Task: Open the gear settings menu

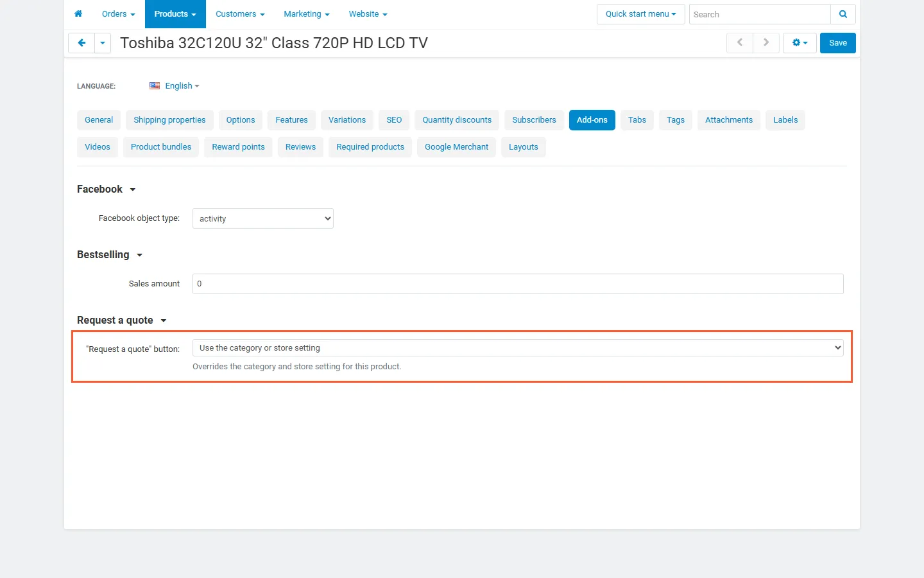Action: 800,43
